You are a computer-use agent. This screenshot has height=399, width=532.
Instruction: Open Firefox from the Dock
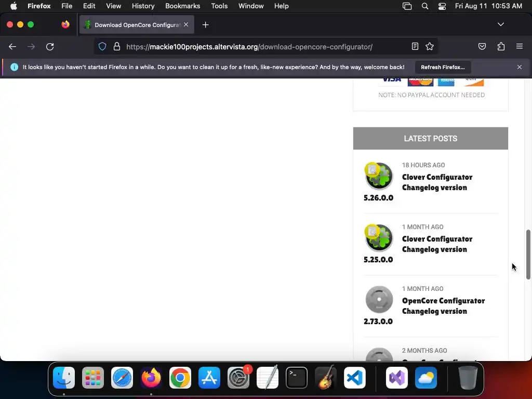coord(151,378)
